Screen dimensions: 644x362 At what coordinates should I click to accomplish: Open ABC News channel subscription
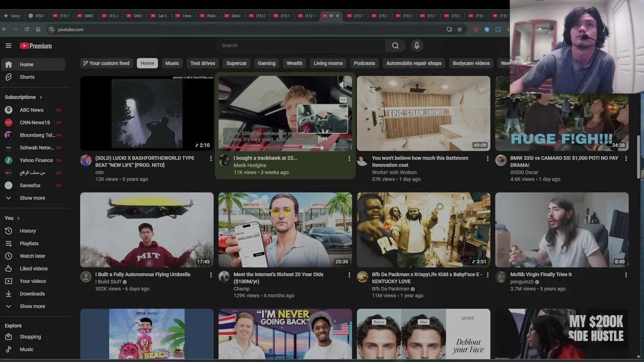click(x=33, y=110)
